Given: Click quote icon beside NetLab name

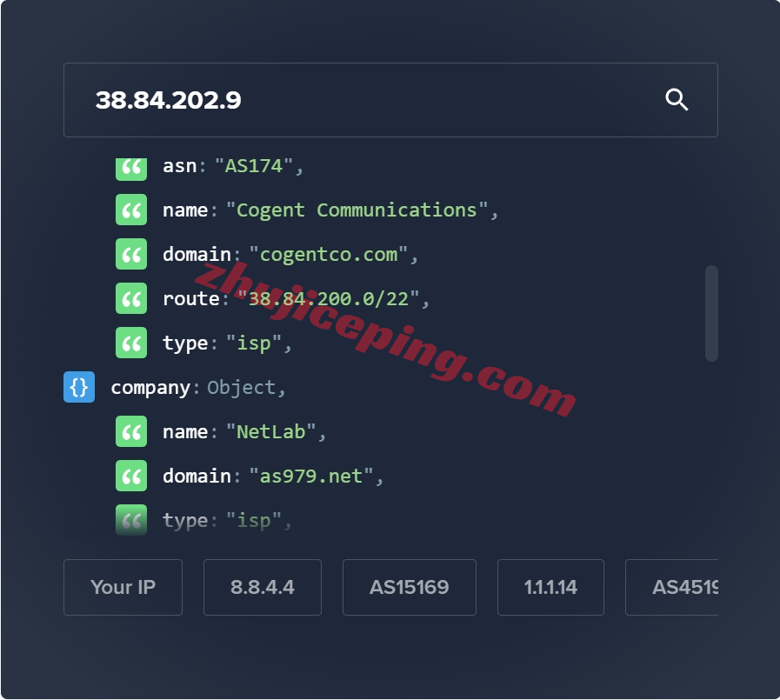Looking at the screenshot, I should [131, 431].
